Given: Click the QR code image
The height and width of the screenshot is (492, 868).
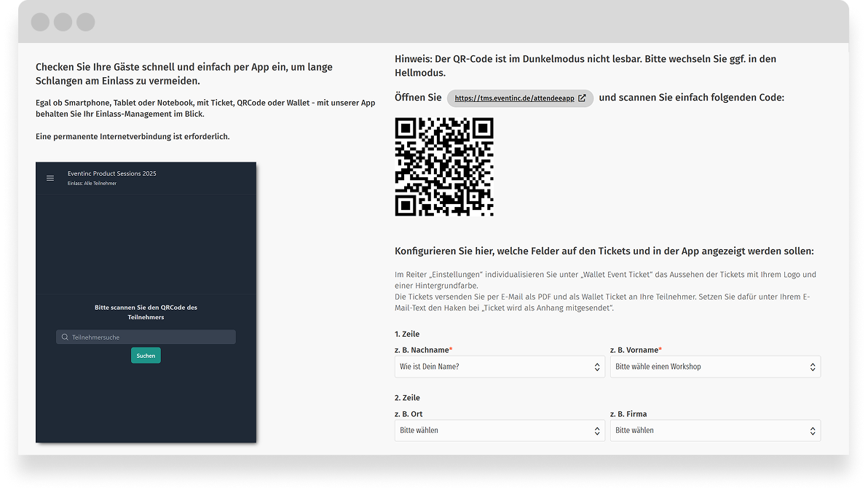Looking at the screenshot, I should tap(444, 167).
